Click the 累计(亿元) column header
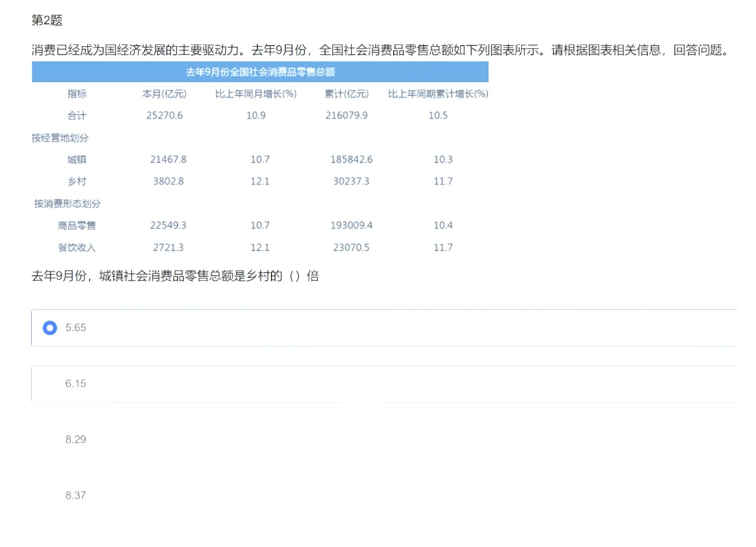This screenshot has width=756, height=547. click(x=346, y=94)
